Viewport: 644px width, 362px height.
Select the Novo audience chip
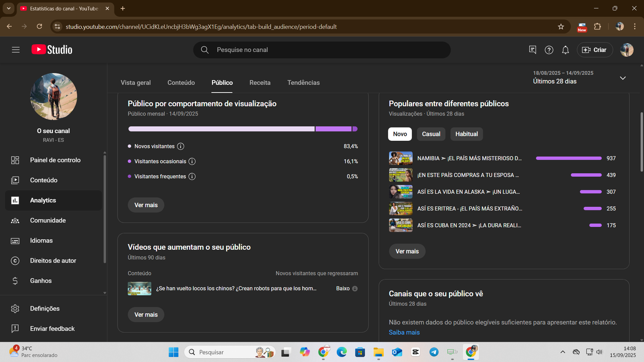(400, 134)
